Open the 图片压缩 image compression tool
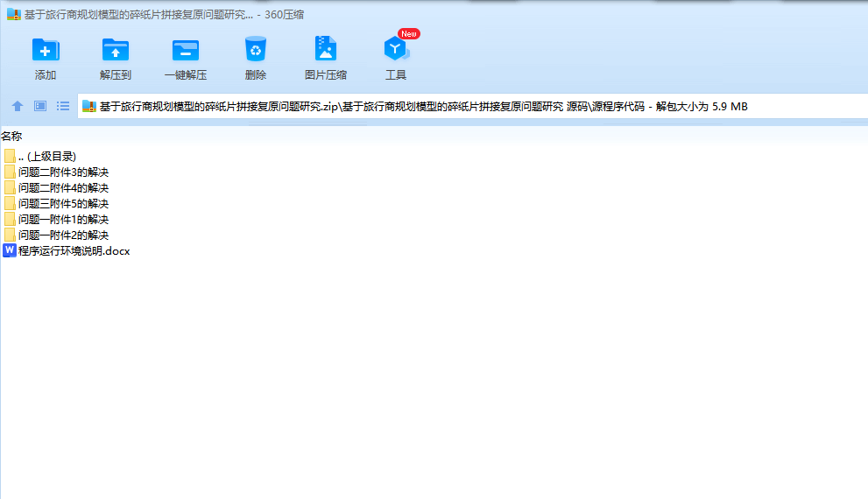The height and width of the screenshot is (499, 868). click(x=326, y=49)
